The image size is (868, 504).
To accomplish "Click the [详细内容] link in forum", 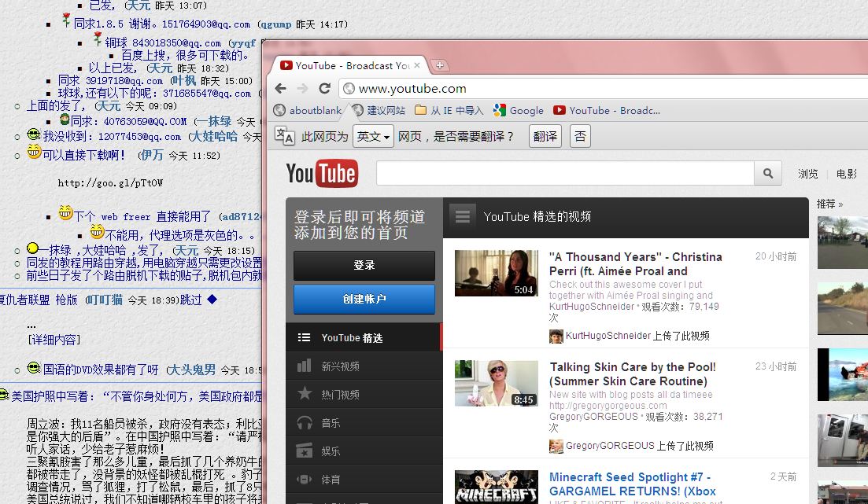I will (x=54, y=339).
